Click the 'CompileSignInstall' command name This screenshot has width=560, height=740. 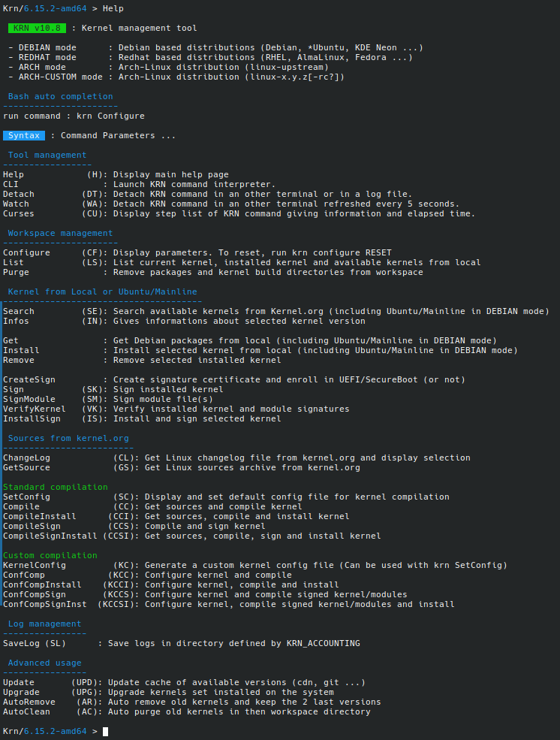click(50, 536)
